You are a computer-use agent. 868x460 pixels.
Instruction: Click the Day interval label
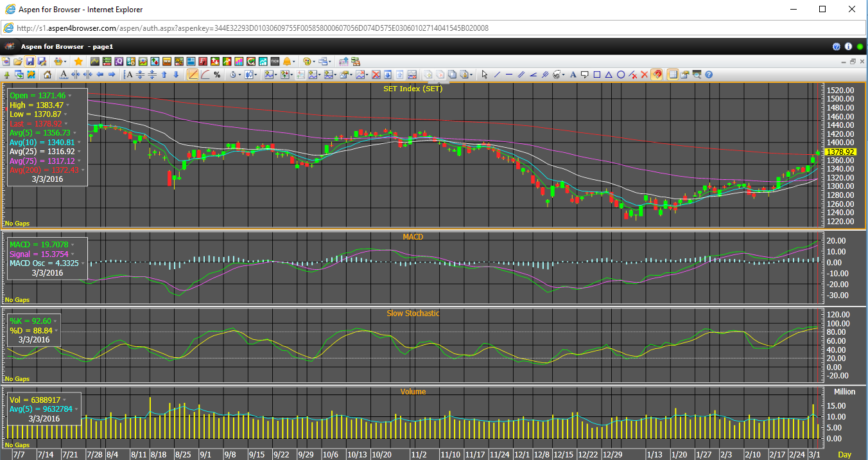pos(845,454)
